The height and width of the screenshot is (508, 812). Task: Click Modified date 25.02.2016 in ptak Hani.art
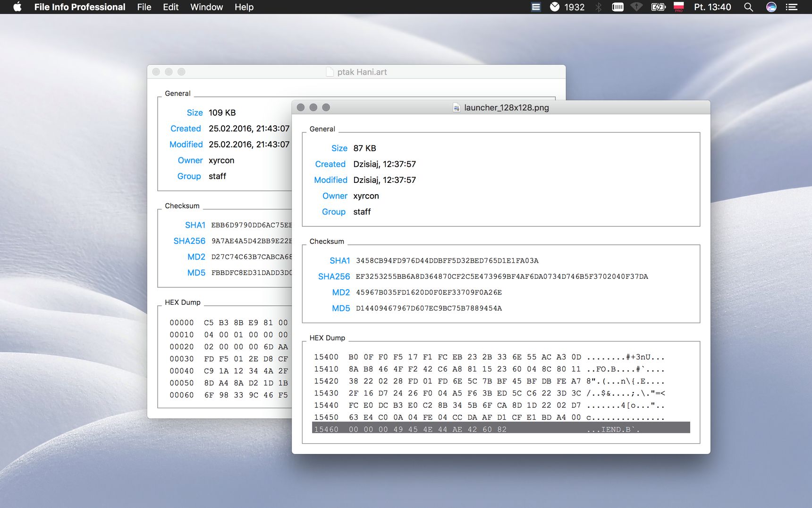coord(249,145)
